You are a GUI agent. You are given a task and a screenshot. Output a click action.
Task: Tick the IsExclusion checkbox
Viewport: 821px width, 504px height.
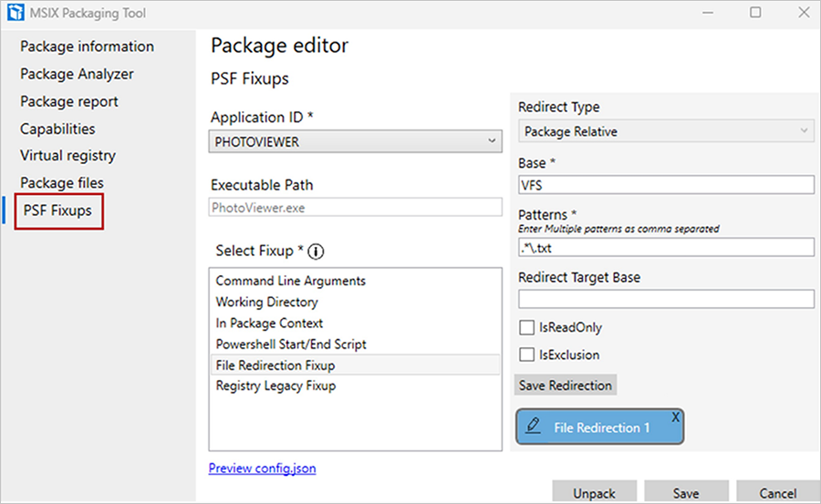pyautogui.click(x=526, y=355)
